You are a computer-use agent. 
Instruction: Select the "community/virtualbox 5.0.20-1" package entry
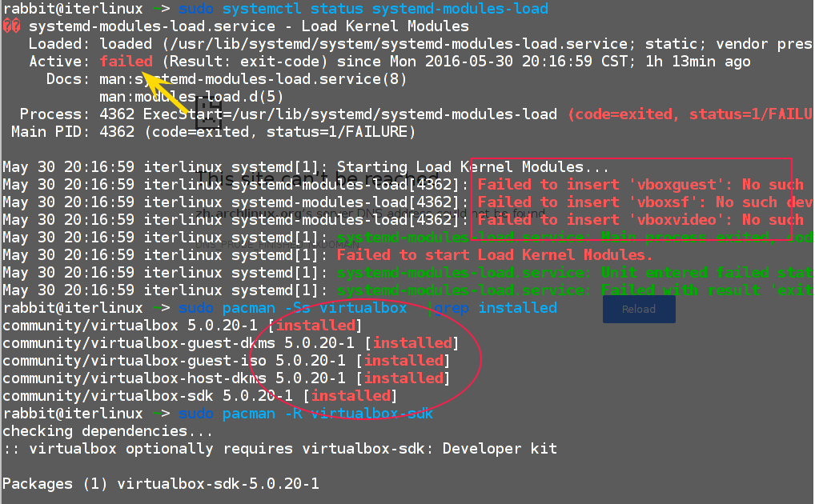(130, 326)
